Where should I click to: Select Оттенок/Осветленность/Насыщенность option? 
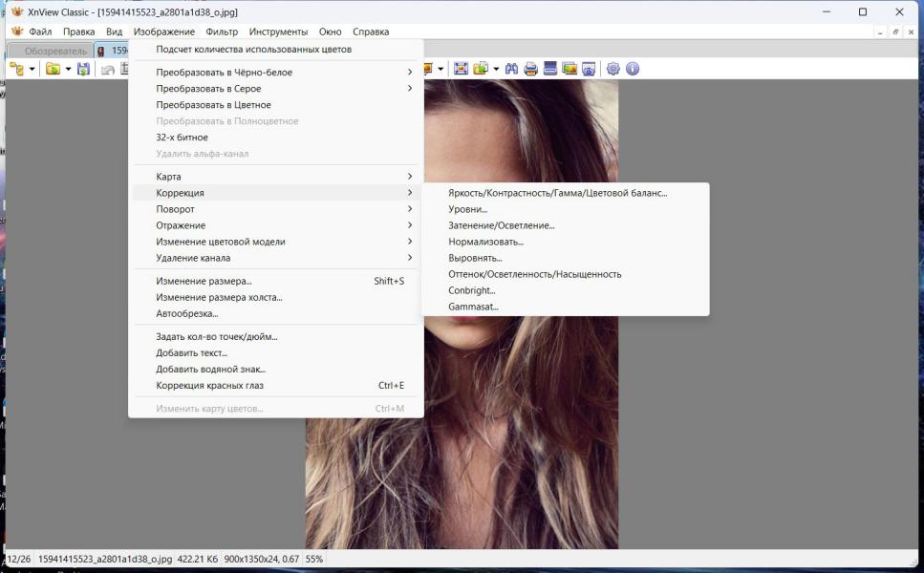pyautogui.click(x=534, y=274)
